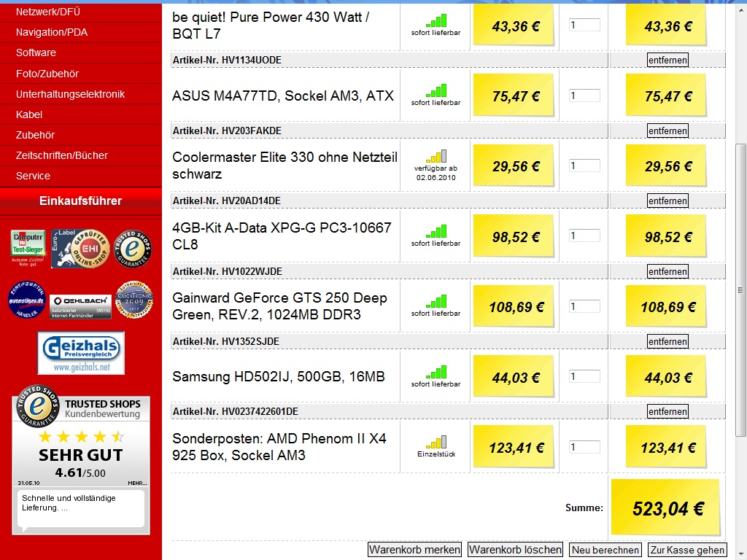The height and width of the screenshot is (560, 747).
Task: Edit quantity field for be quiet! Pure Power
Action: 584,25
